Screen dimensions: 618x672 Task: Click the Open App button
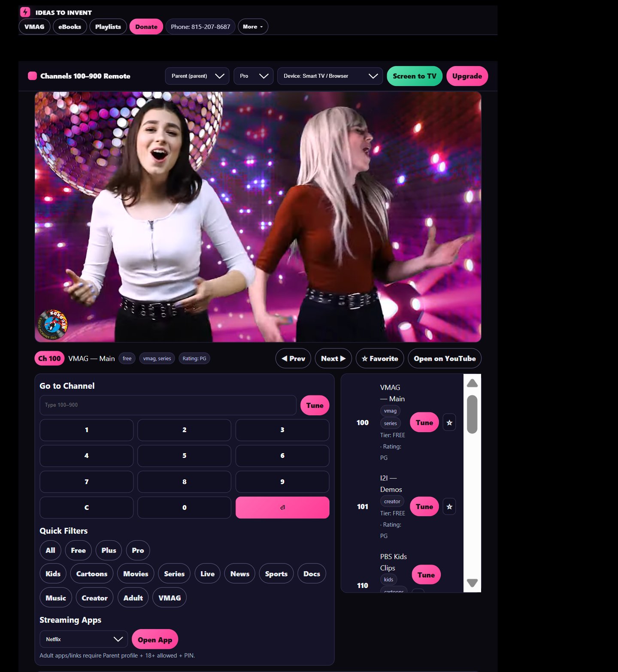tap(155, 640)
